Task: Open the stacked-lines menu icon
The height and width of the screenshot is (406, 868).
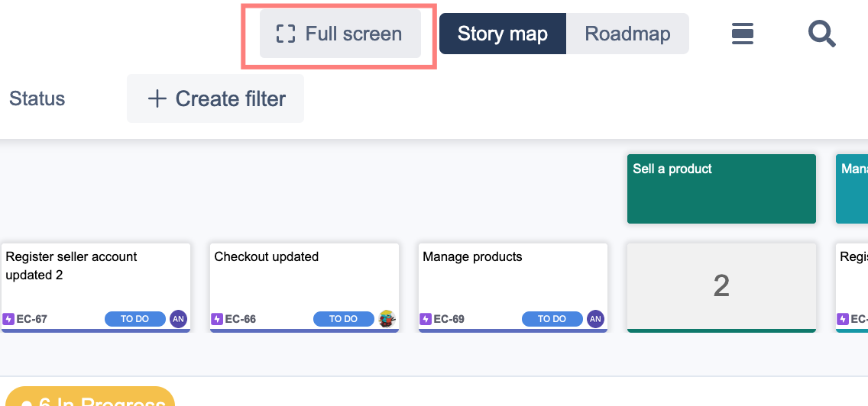Action: point(743,34)
